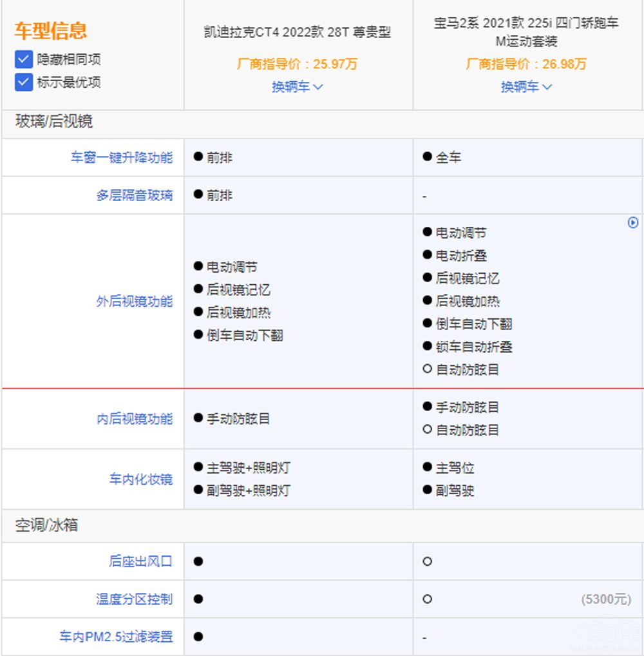Click the 外后视镜功能 row label
644x656 pixels.
[x=135, y=302]
